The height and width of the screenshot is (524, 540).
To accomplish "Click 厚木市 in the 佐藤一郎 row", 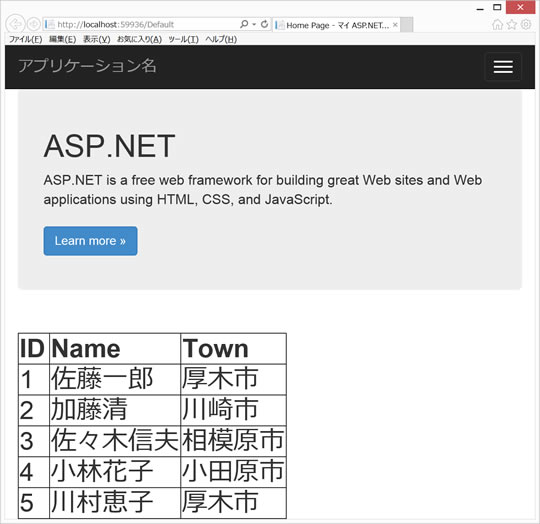I will tap(233, 379).
